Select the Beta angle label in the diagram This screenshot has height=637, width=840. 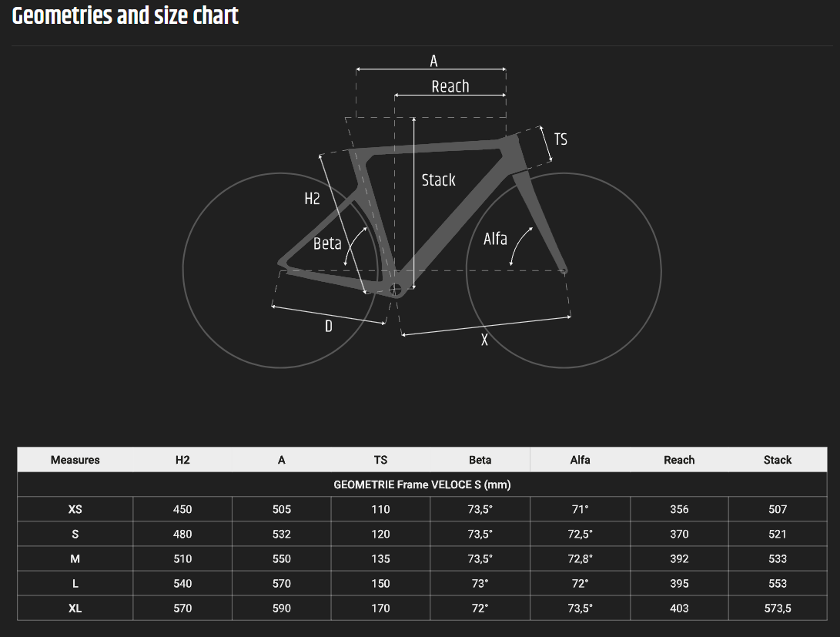tap(327, 243)
